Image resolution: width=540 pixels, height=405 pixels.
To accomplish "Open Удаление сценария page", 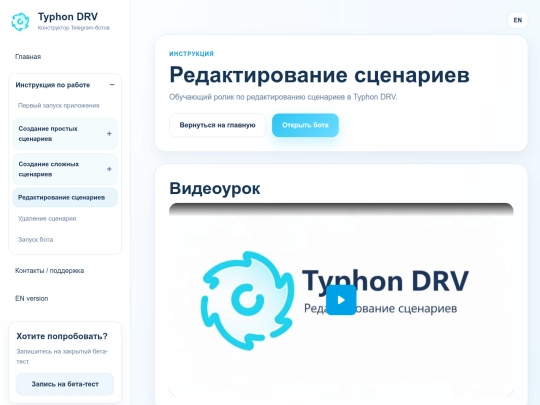I will 47,218.
